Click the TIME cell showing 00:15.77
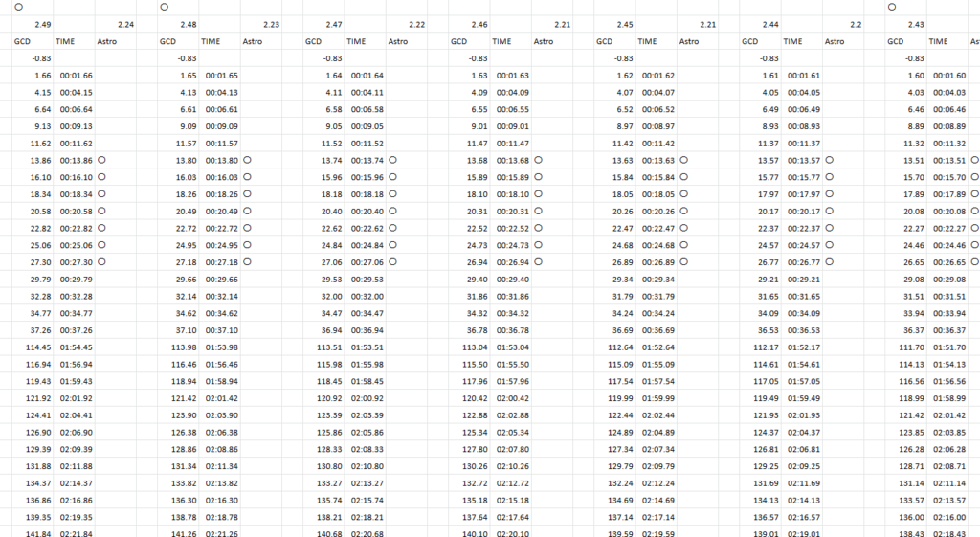This screenshot has width=980, height=537. (x=804, y=178)
